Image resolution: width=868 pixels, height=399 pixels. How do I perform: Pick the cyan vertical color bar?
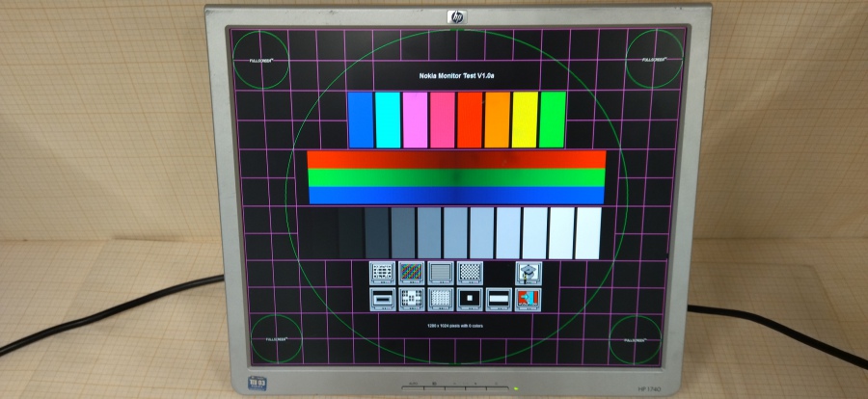[388, 120]
